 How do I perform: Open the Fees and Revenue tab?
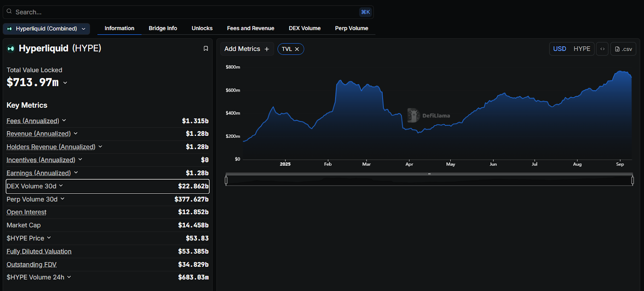point(250,28)
